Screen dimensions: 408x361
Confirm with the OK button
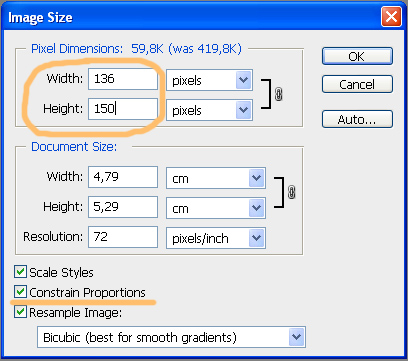point(357,56)
